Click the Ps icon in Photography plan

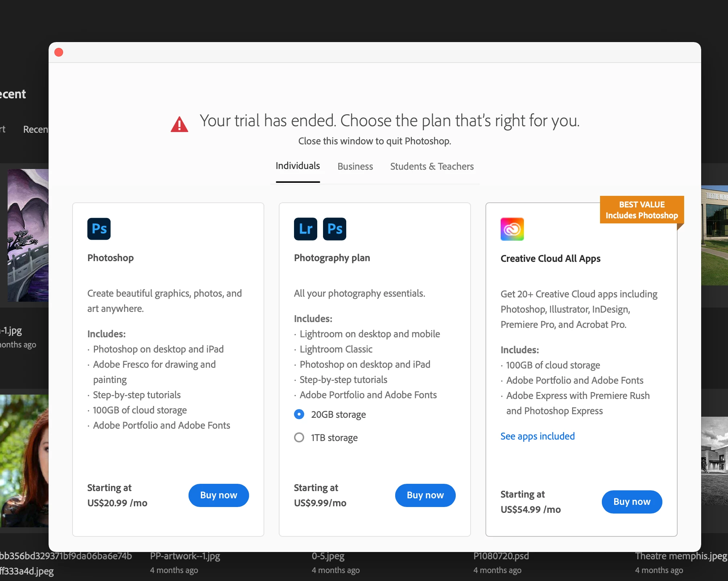tap(334, 229)
